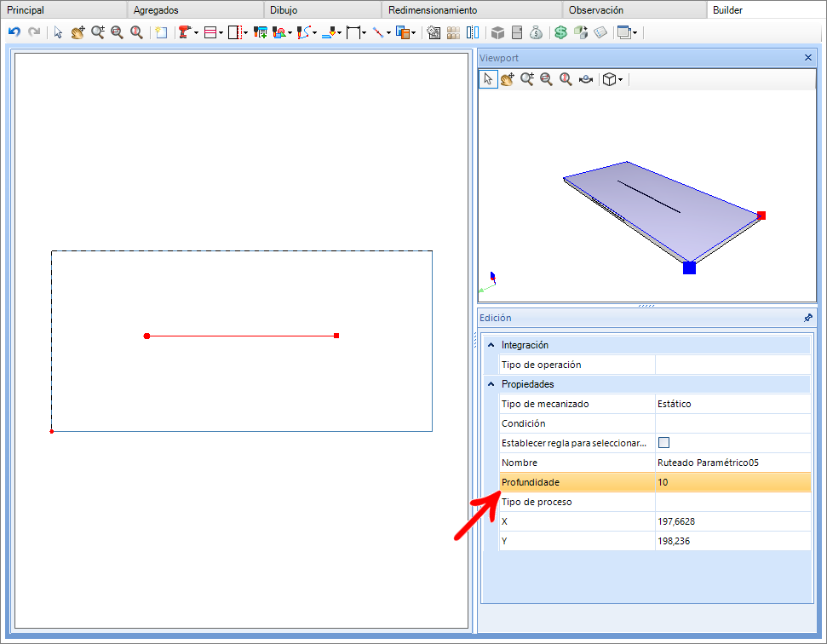The image size is (827, 644).
Task: Click the gray 3D box icon
Action: click(497, 32)
